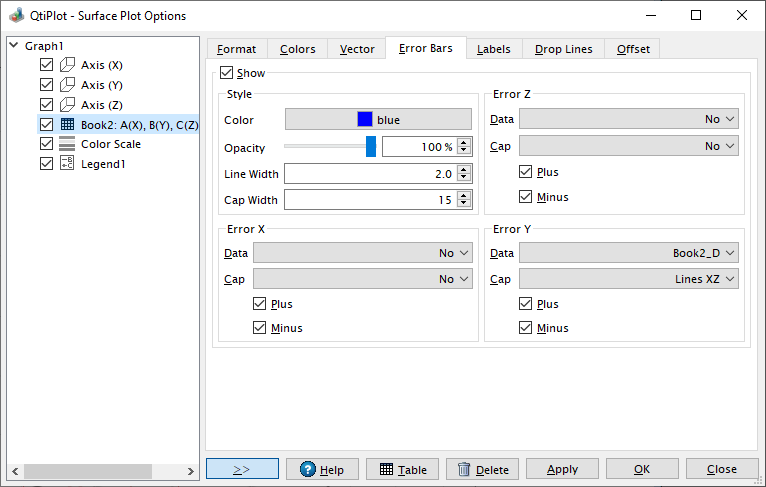Uncheck the Show error bars checkbox

click(x=227, y=73)
